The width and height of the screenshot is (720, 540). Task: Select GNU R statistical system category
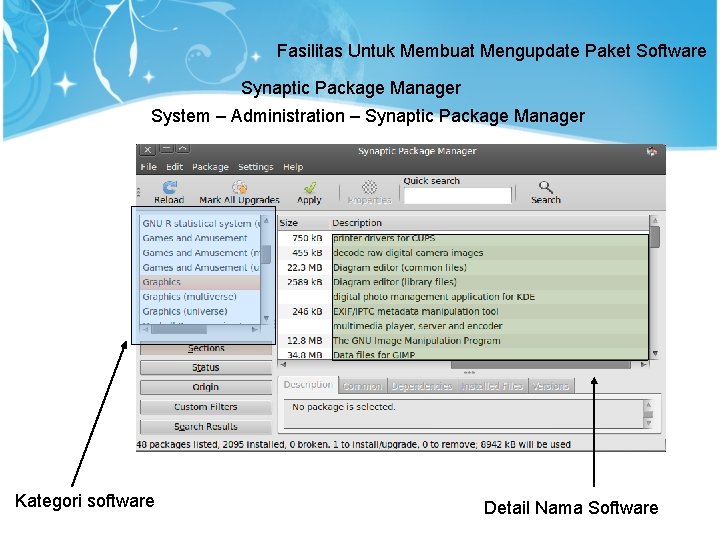tap(200, 223)
